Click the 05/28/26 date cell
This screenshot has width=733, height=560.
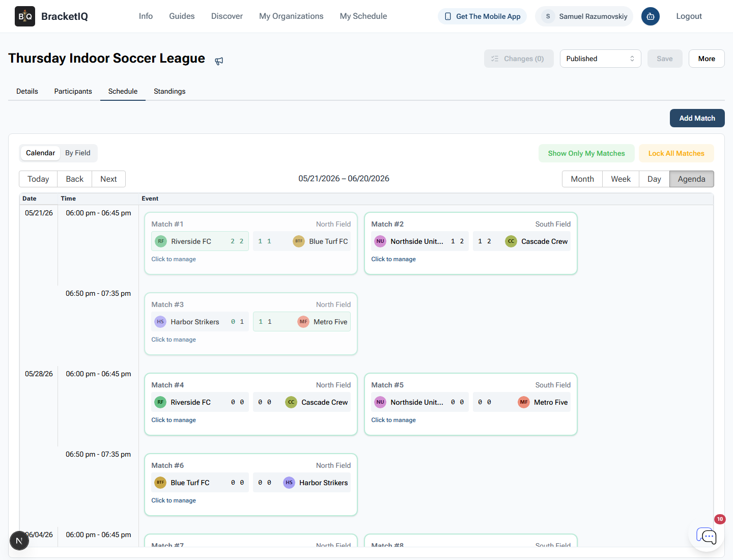[x=39, y=374]
